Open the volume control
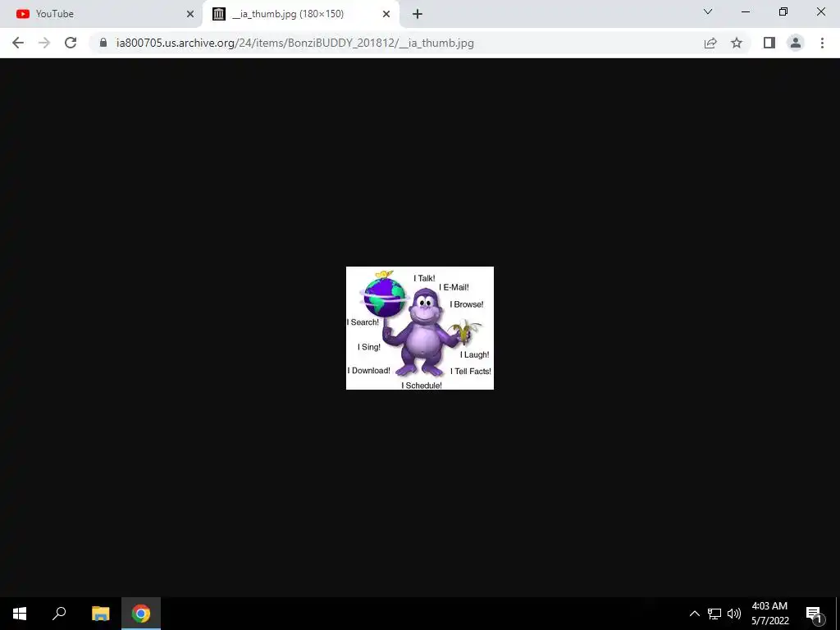The width and height of the screenshot is (840, 630). pos(734,614)
